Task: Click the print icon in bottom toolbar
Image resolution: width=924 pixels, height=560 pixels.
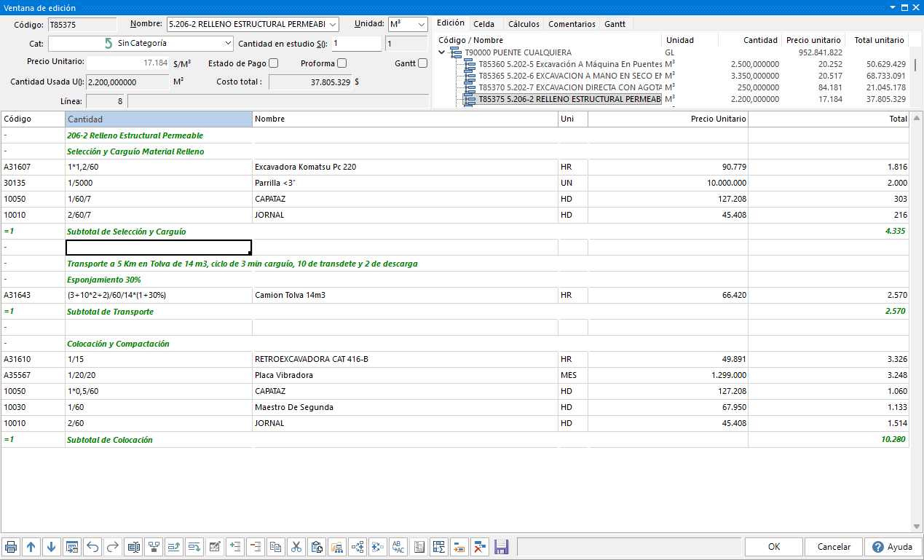Action: pos(11,547)
